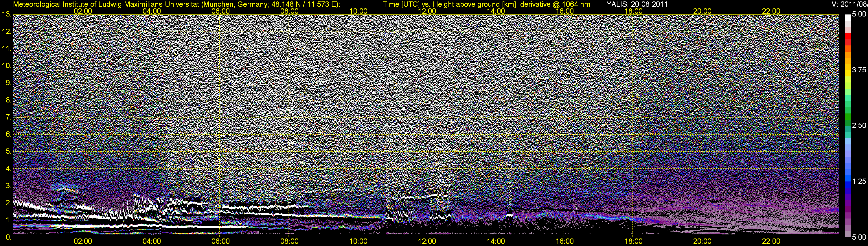Click the '06:00' label on the lower time axis
The width and height of the screenshot is (868, 246).
(221, 241)
